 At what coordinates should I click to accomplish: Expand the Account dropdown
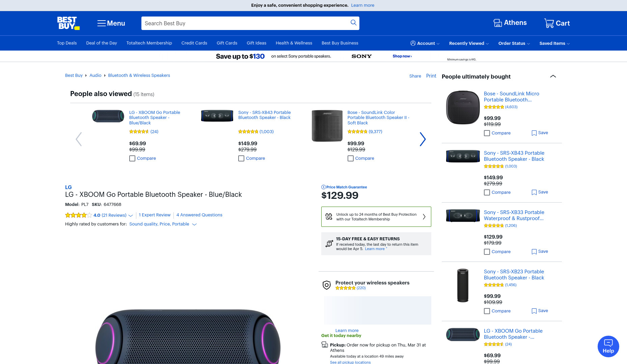pyautogui.click(x=425, y=43)
